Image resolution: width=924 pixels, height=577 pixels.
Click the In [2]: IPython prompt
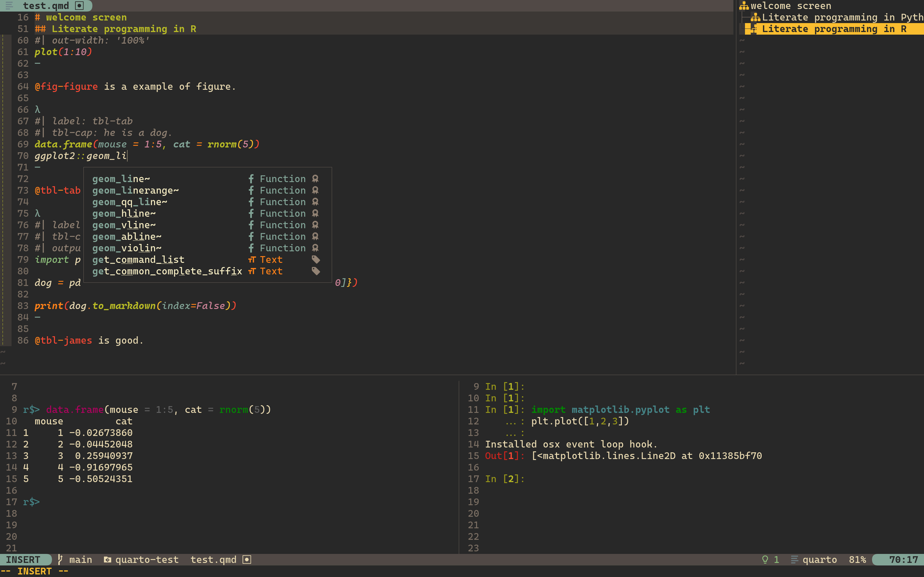[504, 479]
